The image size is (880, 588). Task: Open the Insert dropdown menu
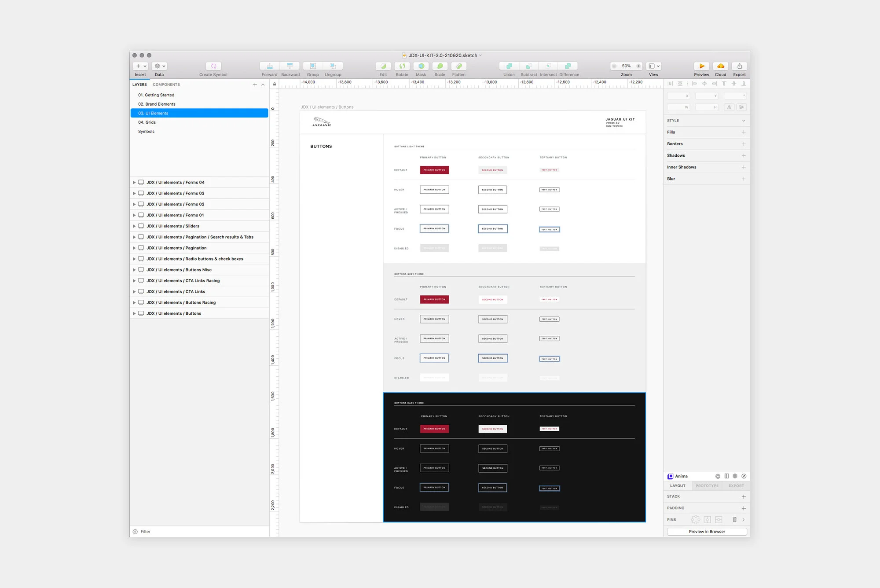point(140,66)
